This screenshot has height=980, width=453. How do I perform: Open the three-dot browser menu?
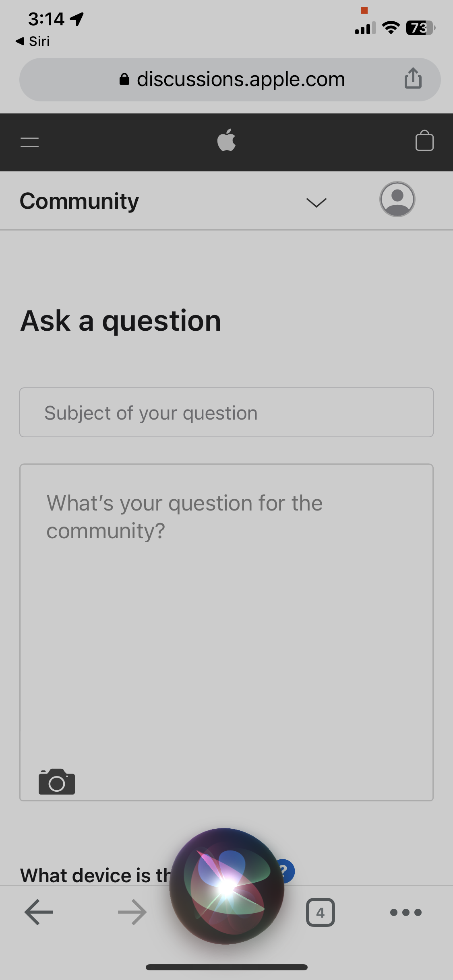pos(405,912)
